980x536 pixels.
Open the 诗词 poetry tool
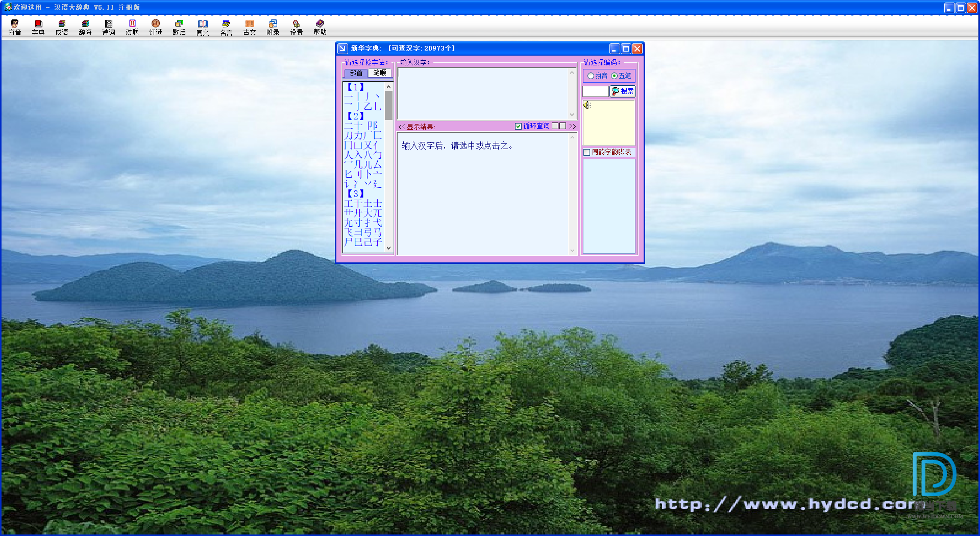tap(109, 28)
